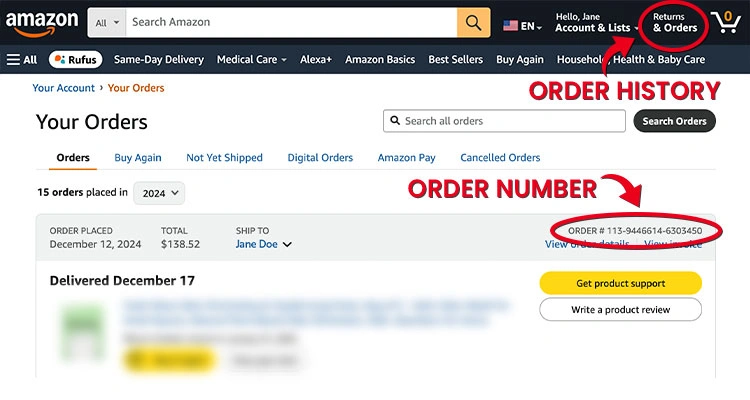
Task: Open the hamburger All menu
Action: pos(22,59)
